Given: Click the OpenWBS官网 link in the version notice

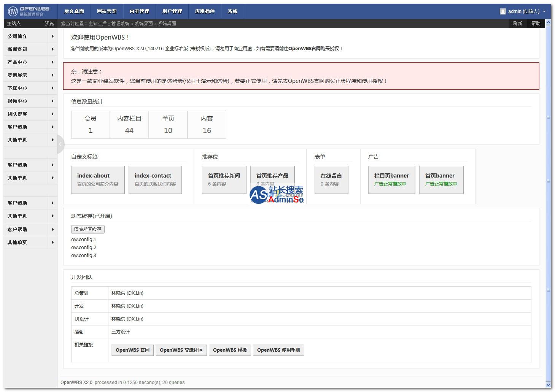Looking at the screenshot, I should [304, 49].
